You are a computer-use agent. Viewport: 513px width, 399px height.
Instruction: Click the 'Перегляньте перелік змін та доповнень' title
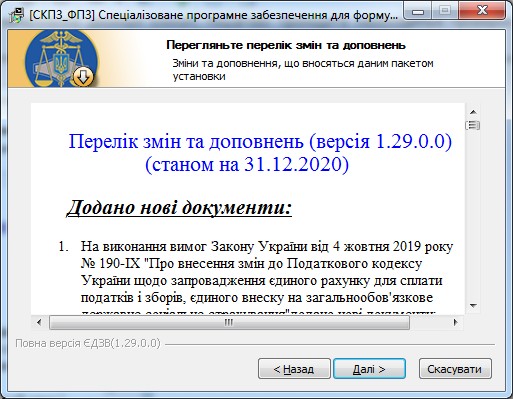(286, 45)
